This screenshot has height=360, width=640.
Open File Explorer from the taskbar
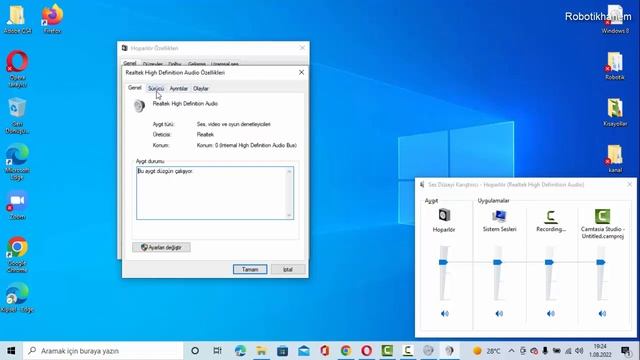(x=261, y=351)
